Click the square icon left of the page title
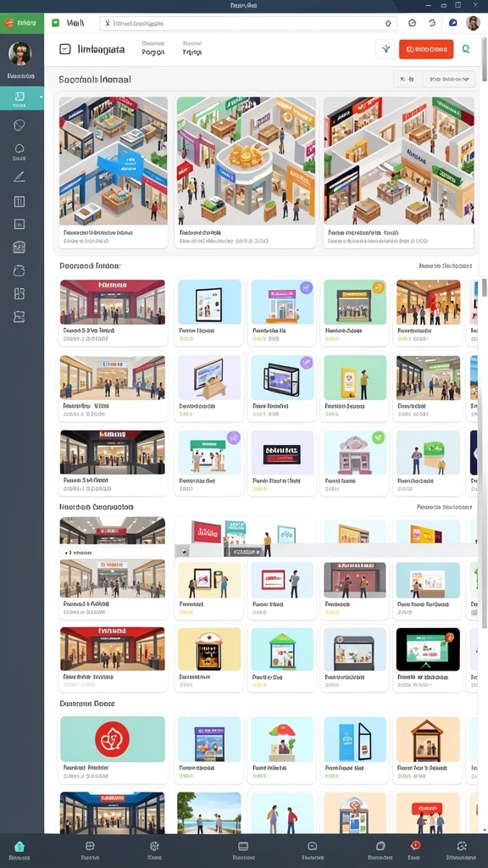 pos(65,49)
